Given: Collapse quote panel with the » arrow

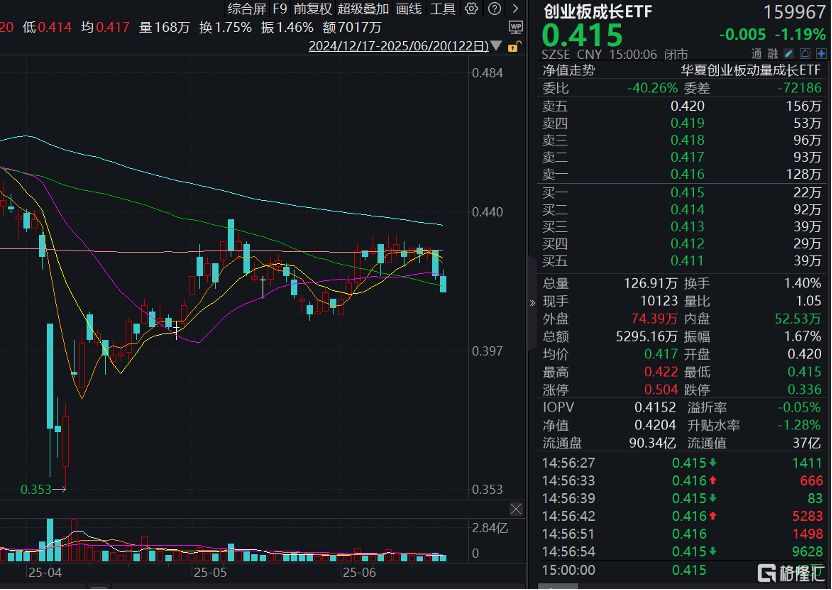Looking at the screenshot, I should tap(532, 303).
